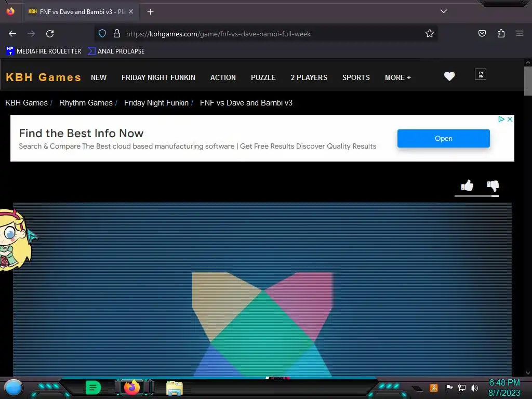Open the Pocket save icon
The image size is (532, 399).
pyautogui.click(x=482, y=34)
